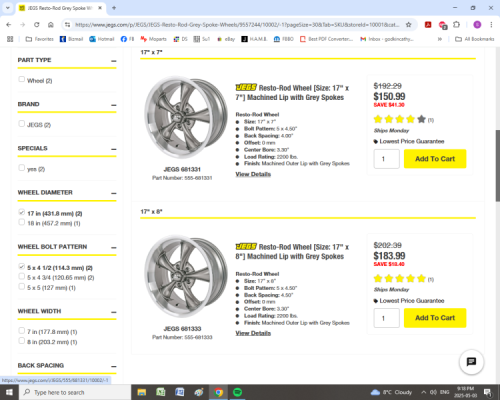
Task: Open the Chrome profile avatar
Action: pos(477,25)
